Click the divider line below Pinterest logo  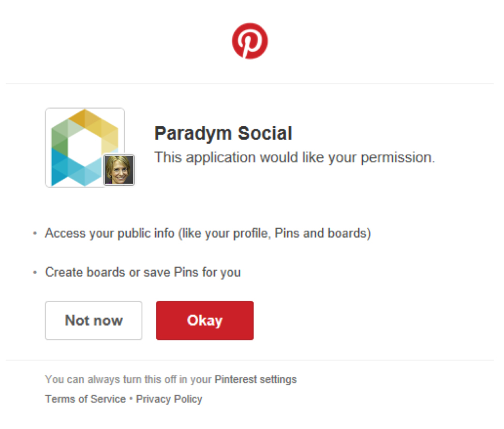coord(250,83)
